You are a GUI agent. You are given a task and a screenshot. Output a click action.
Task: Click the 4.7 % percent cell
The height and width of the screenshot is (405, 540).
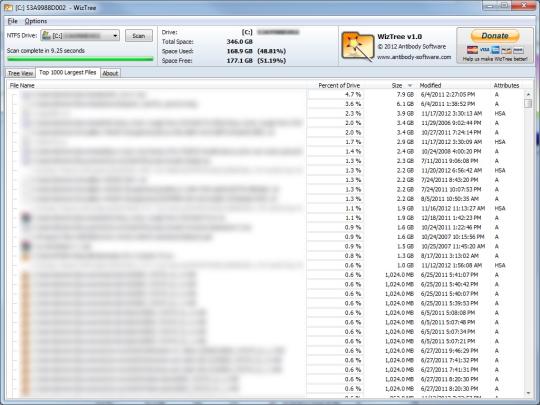point(353,94)
